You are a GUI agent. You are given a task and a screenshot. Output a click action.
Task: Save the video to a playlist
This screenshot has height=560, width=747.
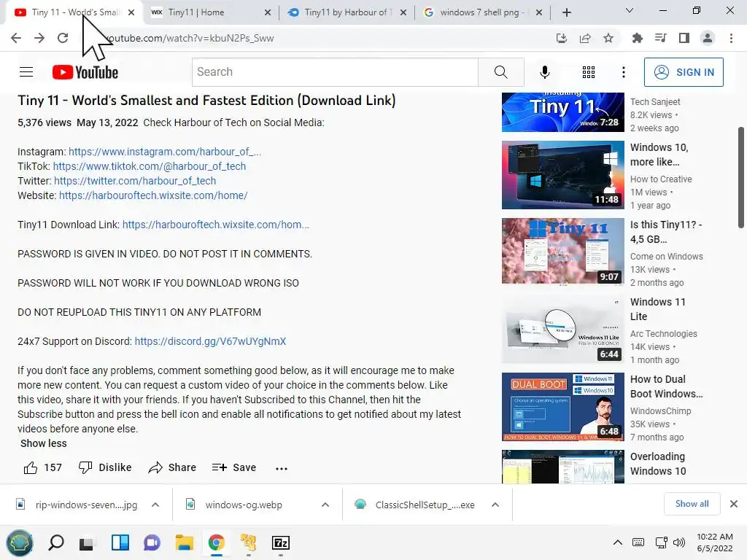[234, 467]
